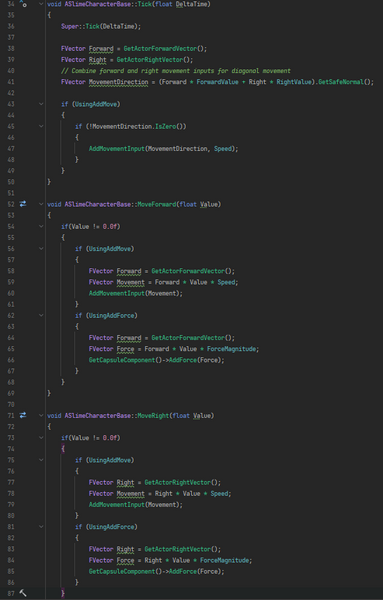Image resolution: width=383 pixels, height=600 pixels.
Task: Click IsZero on line 45
Action: [x=165, y=126]
